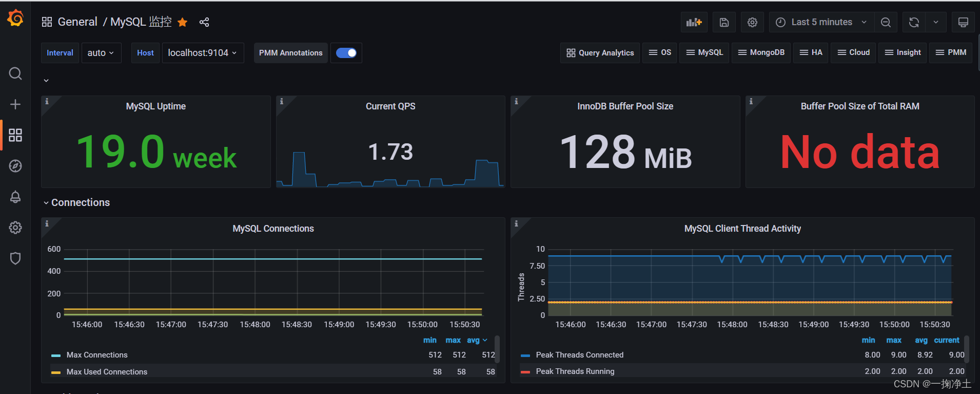Show info for Buffer Pool Size of Total RAM
This screenshot has width=980, height=394.
click(x=751, y=101)
